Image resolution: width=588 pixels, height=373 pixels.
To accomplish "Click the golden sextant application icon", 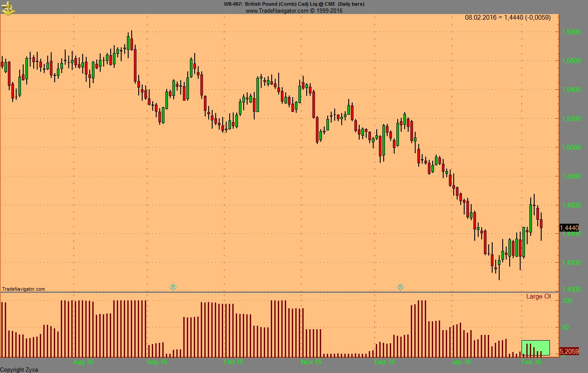I will [7, 8].
